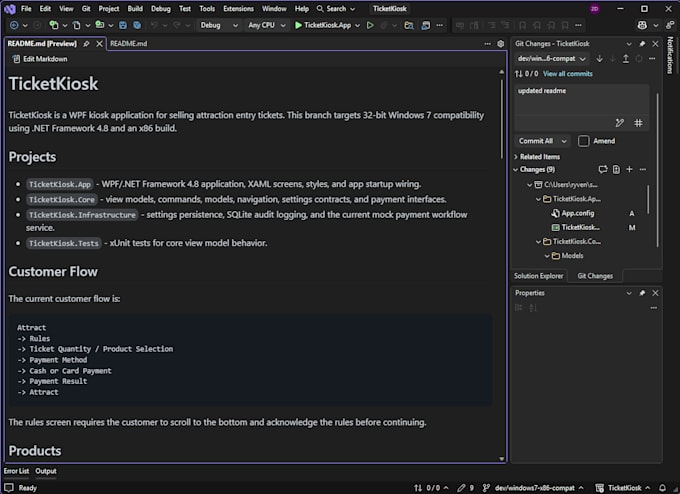
Task: Click the Search box in title bar
Action: pos(336,9)
